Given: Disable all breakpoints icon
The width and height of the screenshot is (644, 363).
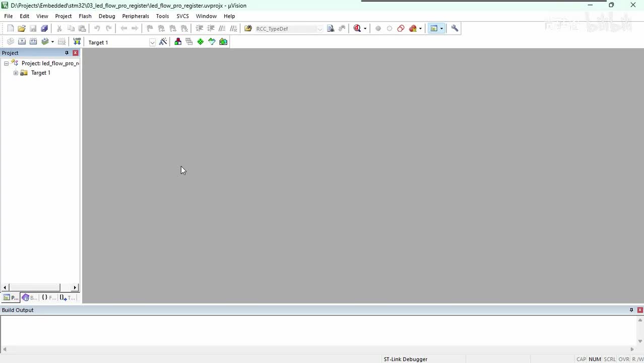Looking at the screenshot, I should (401, 29).
